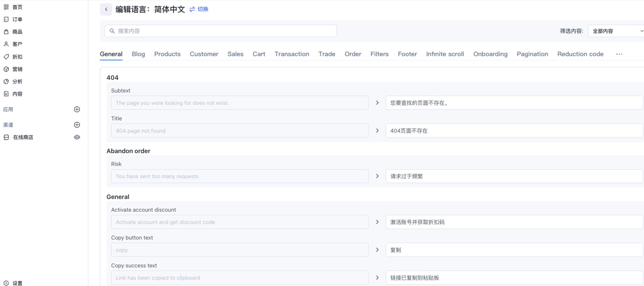
Task: Add a channel with the 渠道 plus icon
Action: [x=77, y=125]
